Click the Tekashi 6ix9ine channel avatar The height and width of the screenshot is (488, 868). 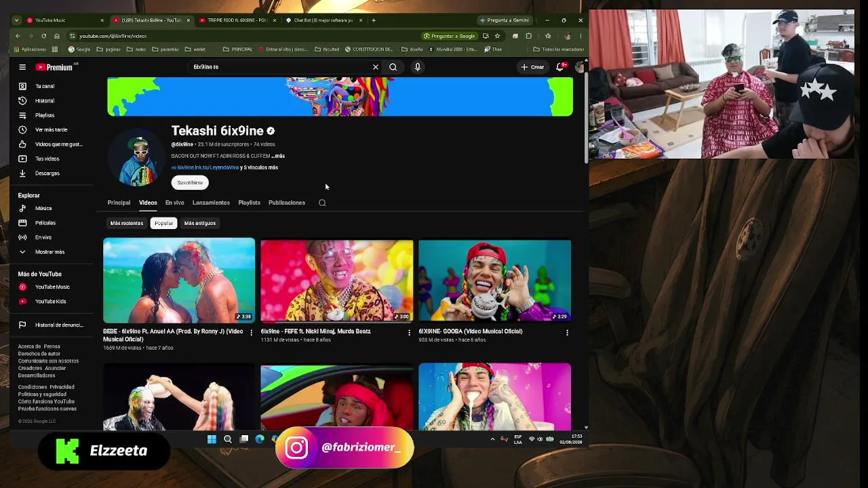pos(138,157)
